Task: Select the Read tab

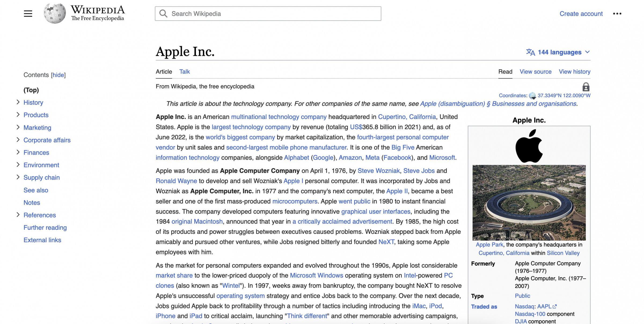Action: [x=505, y=72]
